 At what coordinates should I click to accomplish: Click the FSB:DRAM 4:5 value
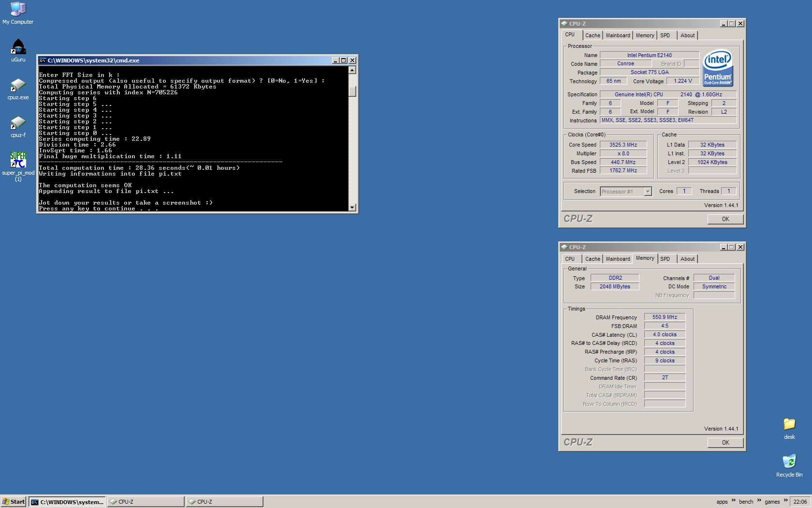point(665,326)
